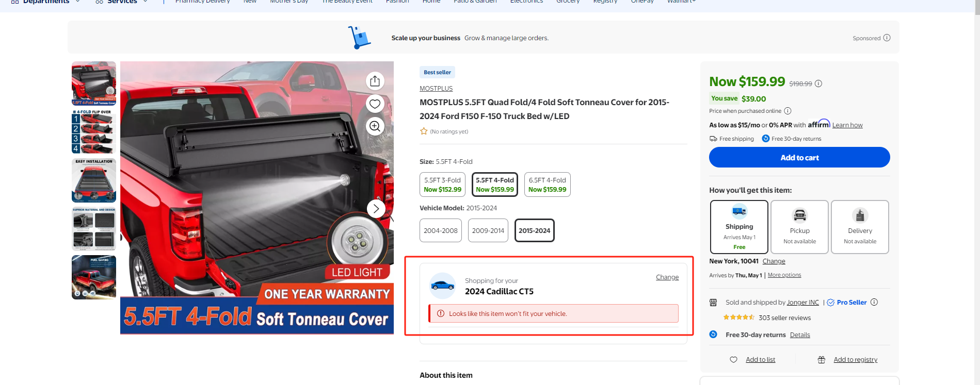
Task: Choose the Delivery fulfillment option
Action: tap(860, 227)
